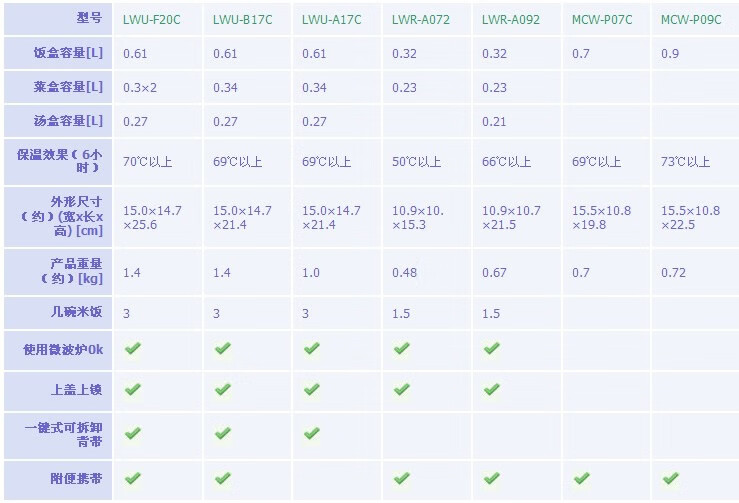Click lid lock checkmark for LWR-A072
The image size is (739, 503).
point(401,389)
